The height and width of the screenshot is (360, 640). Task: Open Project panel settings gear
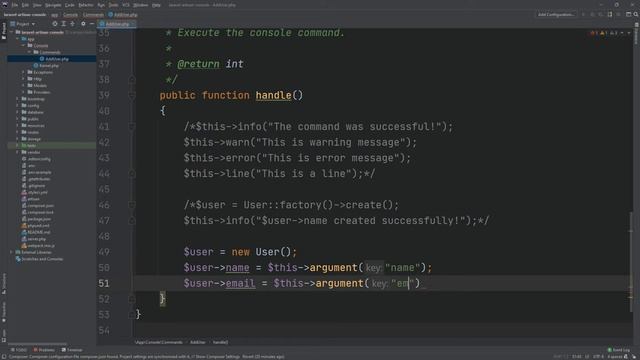(x=83, y=24)
